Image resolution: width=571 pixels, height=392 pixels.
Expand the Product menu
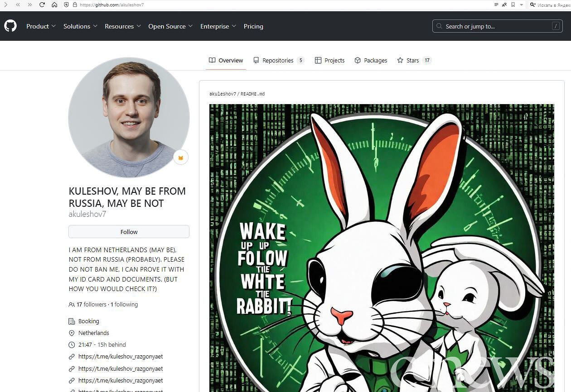pos(41,26)
